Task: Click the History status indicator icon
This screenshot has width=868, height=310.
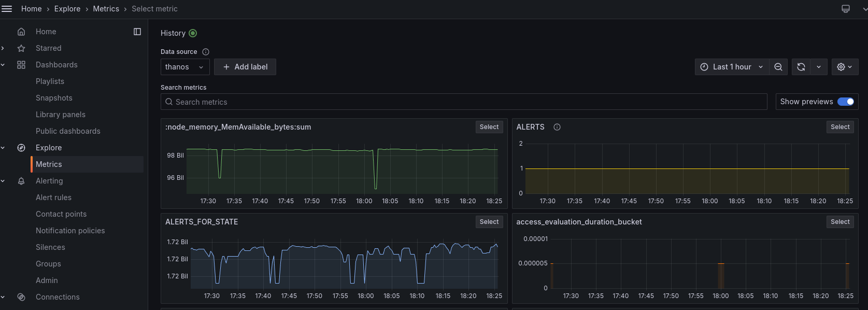Action: click(x=193, y=33)
